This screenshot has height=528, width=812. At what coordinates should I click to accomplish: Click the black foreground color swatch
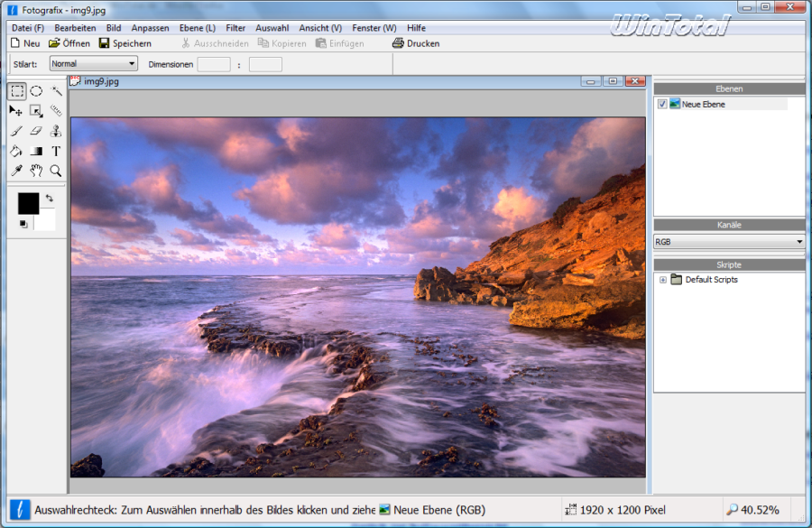click(28, 204)
